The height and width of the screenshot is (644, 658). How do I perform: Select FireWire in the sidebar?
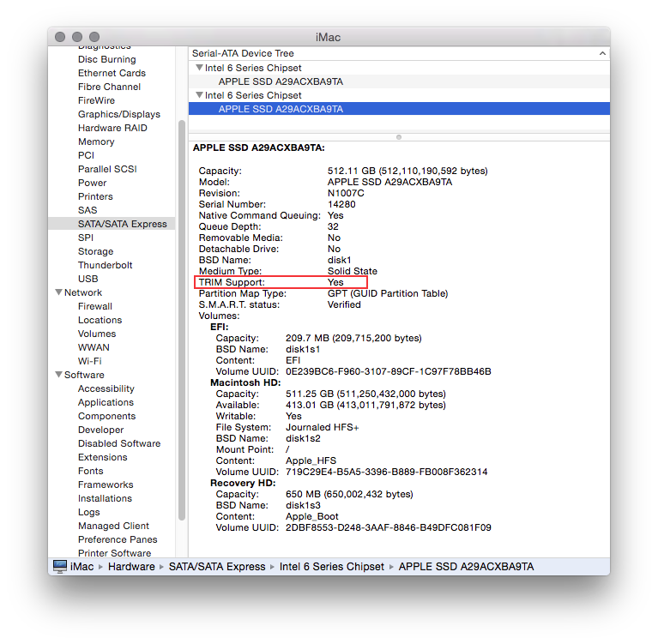click(96, 100)
